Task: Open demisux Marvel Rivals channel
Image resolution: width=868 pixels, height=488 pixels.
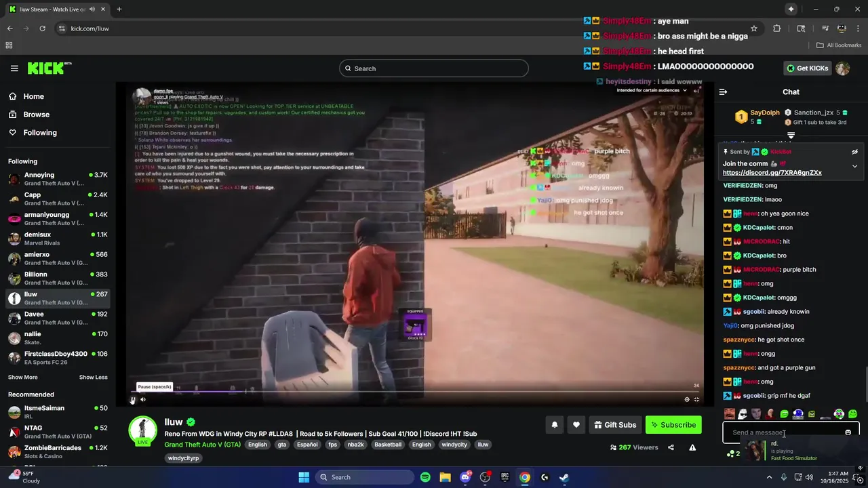Action: [58, 239]
